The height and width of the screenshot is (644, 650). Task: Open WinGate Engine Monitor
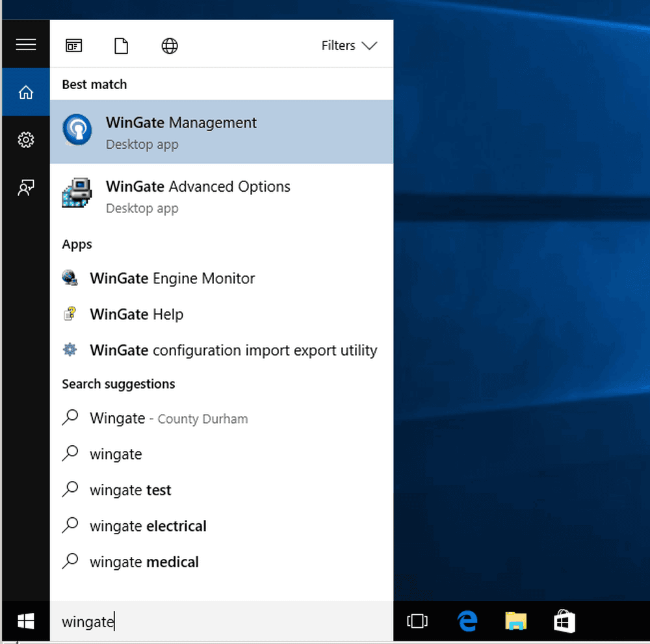172,278
